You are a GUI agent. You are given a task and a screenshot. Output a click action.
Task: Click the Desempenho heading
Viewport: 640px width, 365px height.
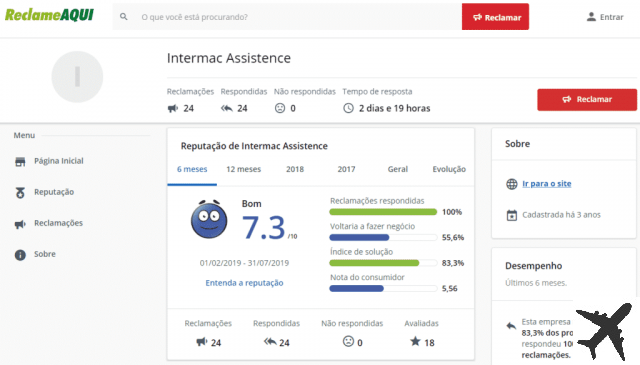point(533,266)
